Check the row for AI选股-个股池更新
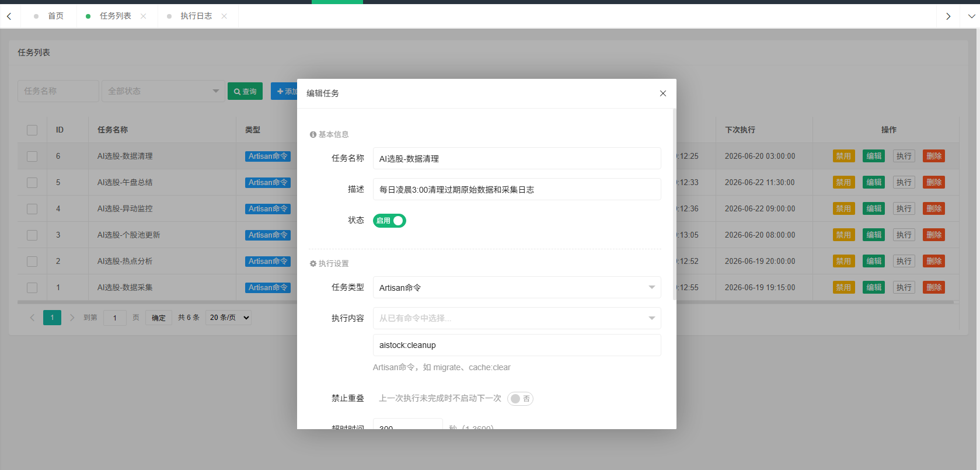 (32, 235)
